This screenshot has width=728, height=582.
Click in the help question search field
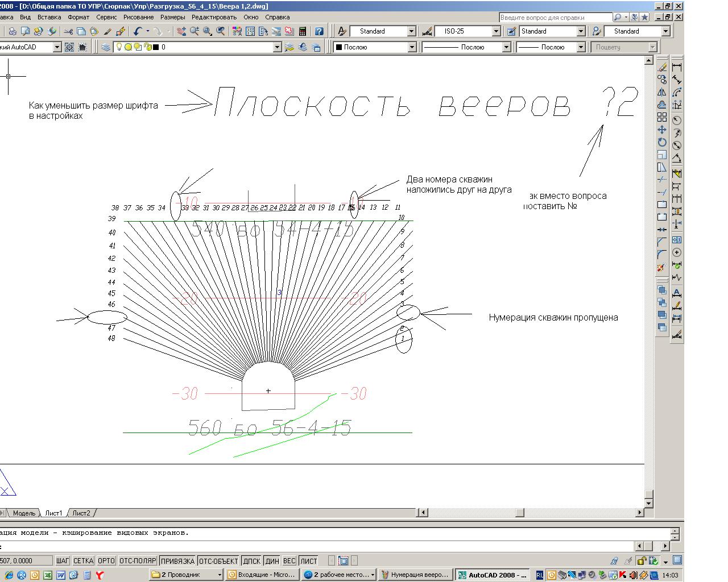555,18
